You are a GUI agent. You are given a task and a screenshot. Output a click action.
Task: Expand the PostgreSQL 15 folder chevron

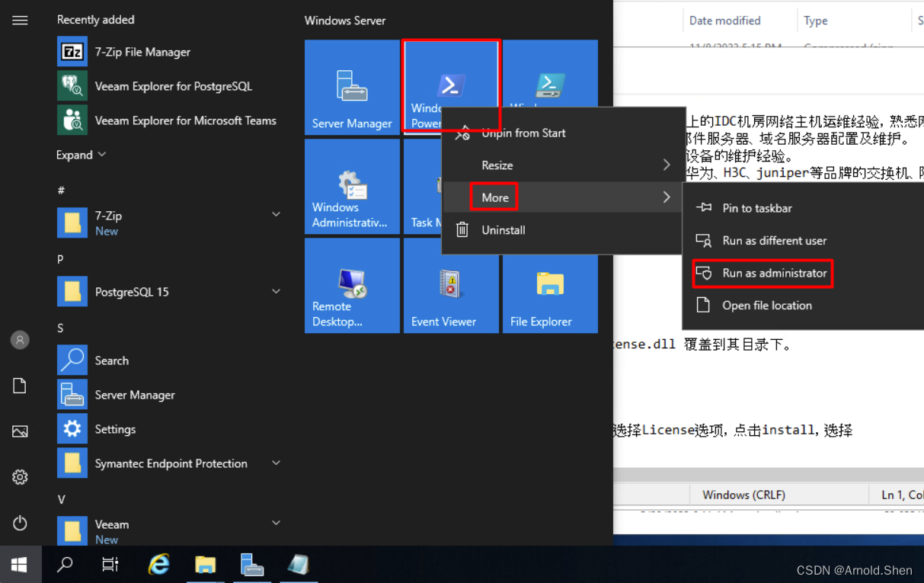click(276, 291)
